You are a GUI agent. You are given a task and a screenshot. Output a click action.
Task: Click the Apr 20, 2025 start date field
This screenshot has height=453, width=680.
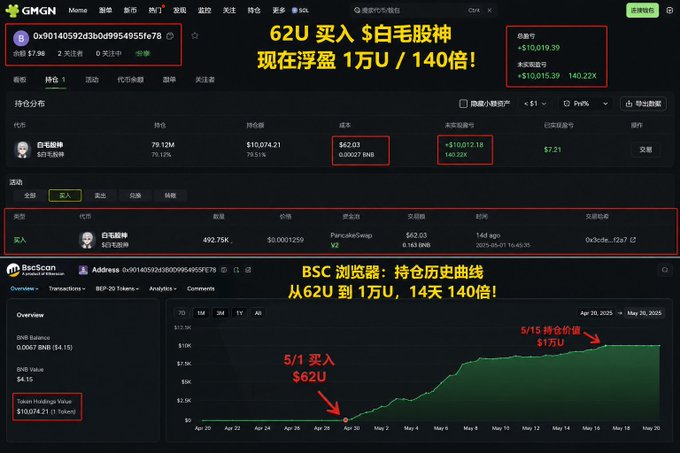[596, 313]
